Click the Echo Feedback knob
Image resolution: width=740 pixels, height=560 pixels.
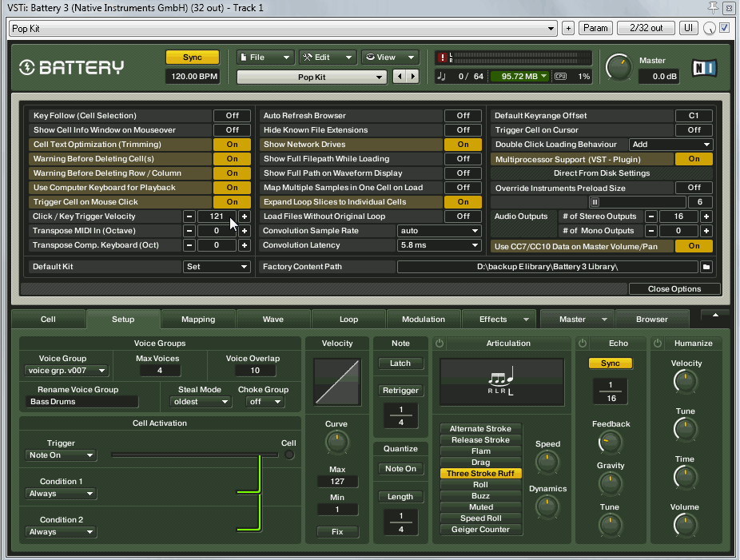[610, 443]
